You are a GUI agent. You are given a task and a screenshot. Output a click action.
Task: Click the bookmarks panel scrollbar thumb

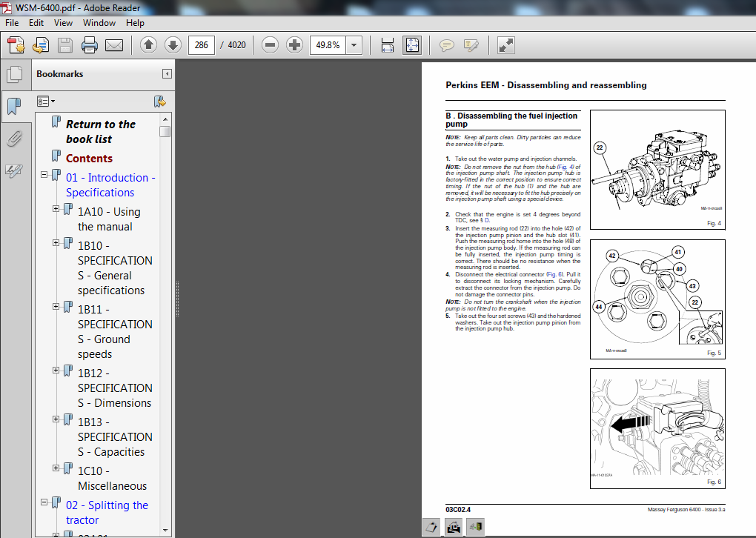click(x=165, y=131)
